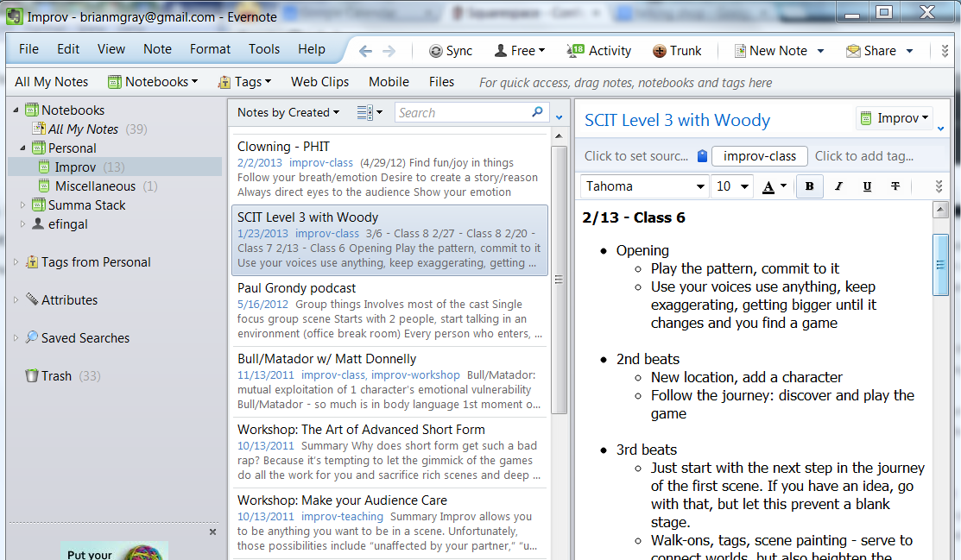Click to set source URL field
This screenshot has height=560, width=961.
(636, 156)
